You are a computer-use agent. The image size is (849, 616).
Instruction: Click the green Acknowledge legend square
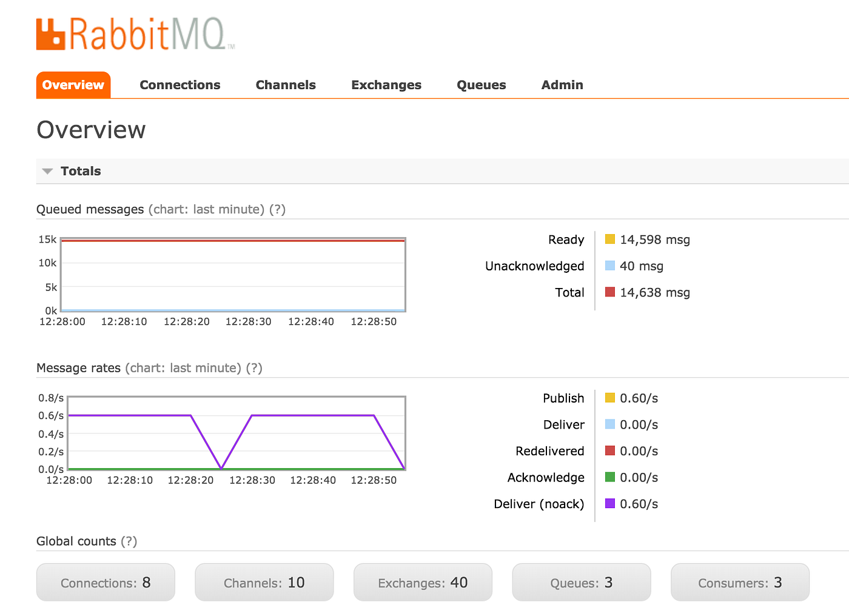(x=609, y=477)
